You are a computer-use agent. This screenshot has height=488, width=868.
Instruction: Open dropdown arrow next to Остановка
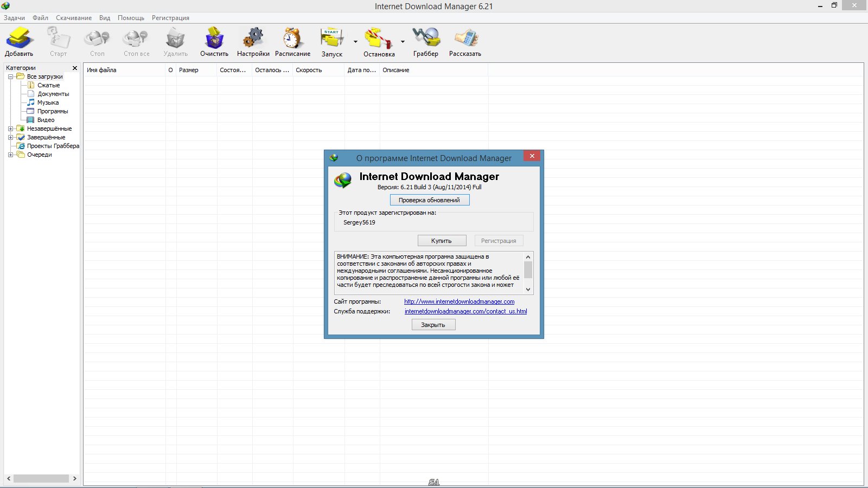coord(403,41)
